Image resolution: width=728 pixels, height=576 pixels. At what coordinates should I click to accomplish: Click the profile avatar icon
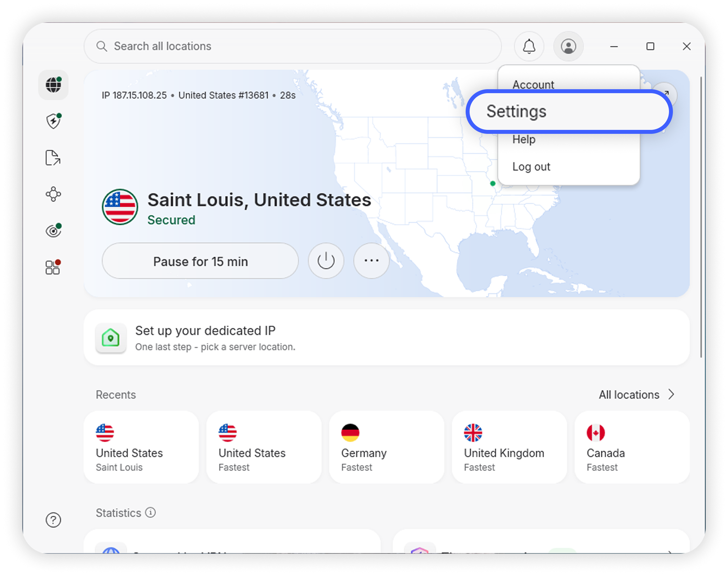point(568,46)
